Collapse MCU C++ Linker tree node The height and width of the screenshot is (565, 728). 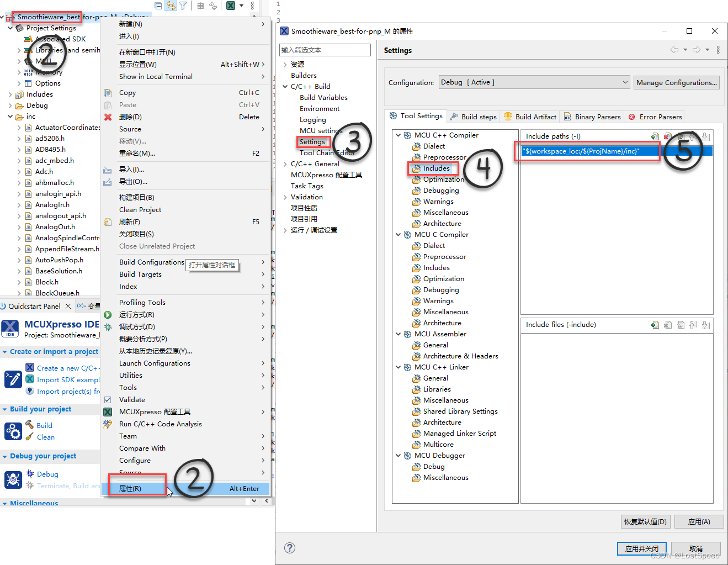[x=398, y=367]
